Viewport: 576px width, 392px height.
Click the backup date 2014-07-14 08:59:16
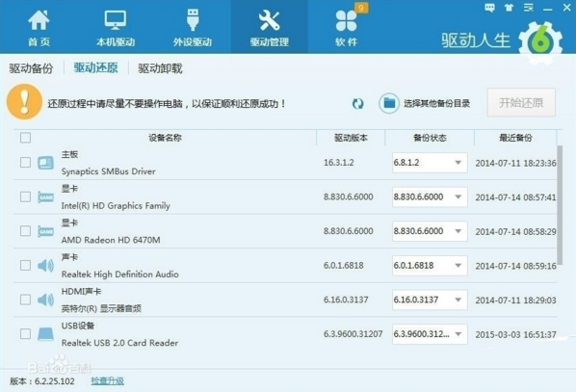point(515,266)
